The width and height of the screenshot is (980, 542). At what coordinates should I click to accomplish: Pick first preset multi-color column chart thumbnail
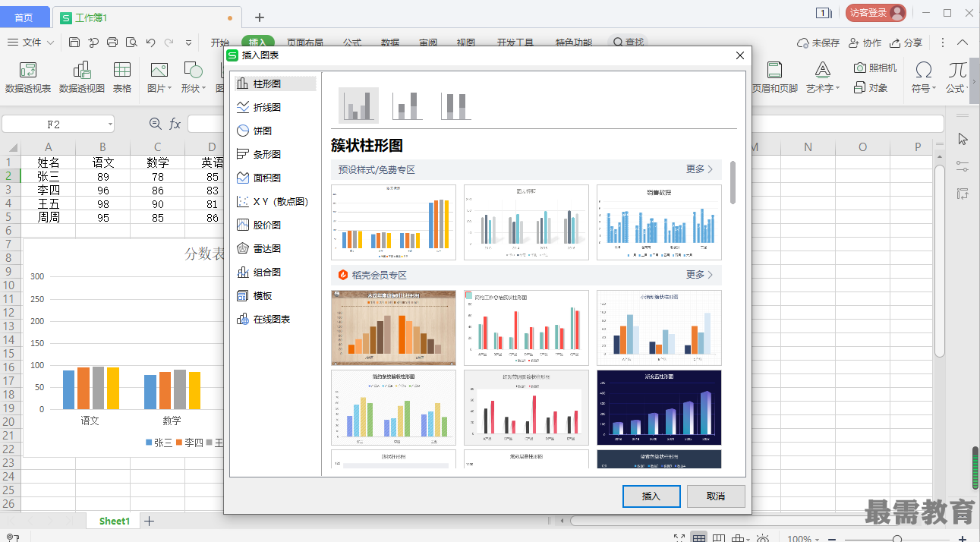pos(393,222)
